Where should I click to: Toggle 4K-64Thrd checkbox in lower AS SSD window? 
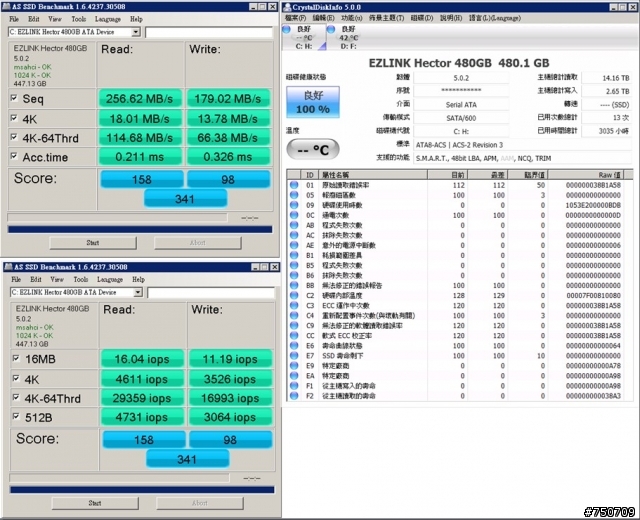pyautogui.click(x=16, y=397)
